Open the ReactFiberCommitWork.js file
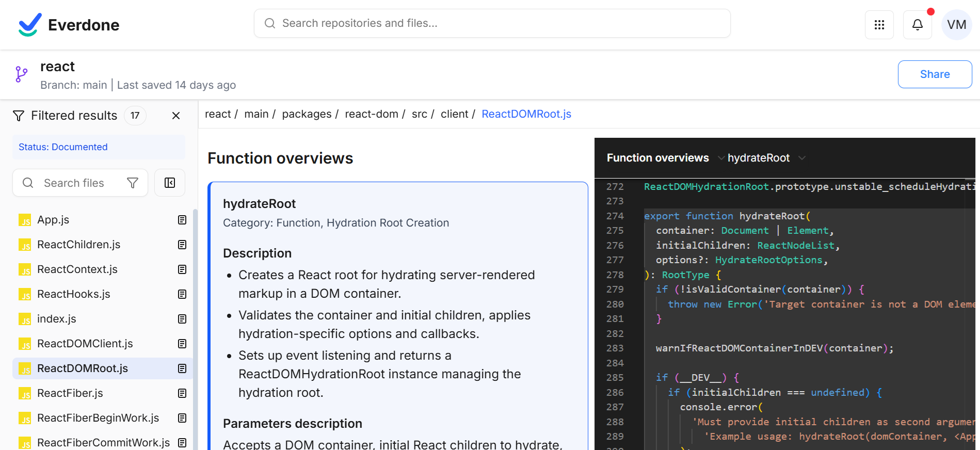 coord(102,442)
